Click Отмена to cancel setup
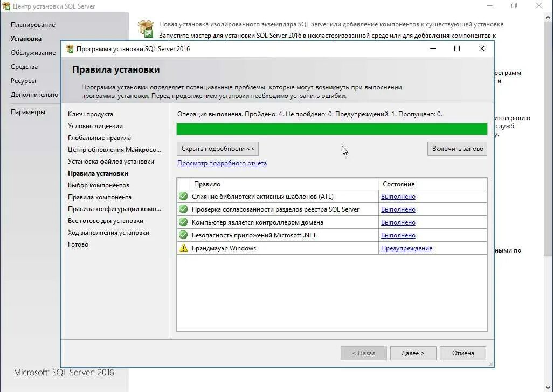 point(462,353)
